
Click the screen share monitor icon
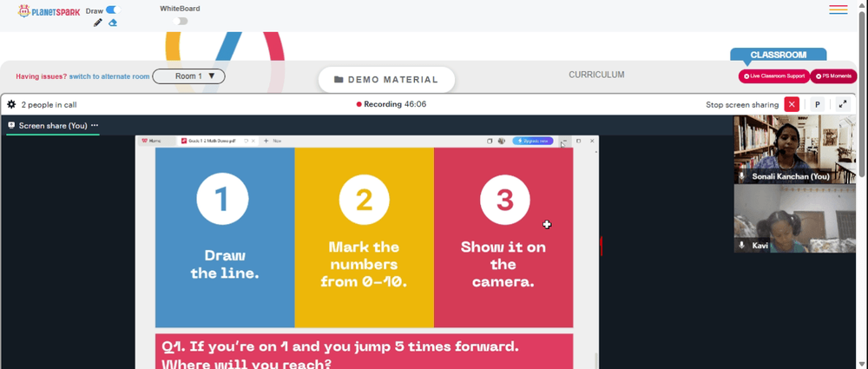pos(11,125)
